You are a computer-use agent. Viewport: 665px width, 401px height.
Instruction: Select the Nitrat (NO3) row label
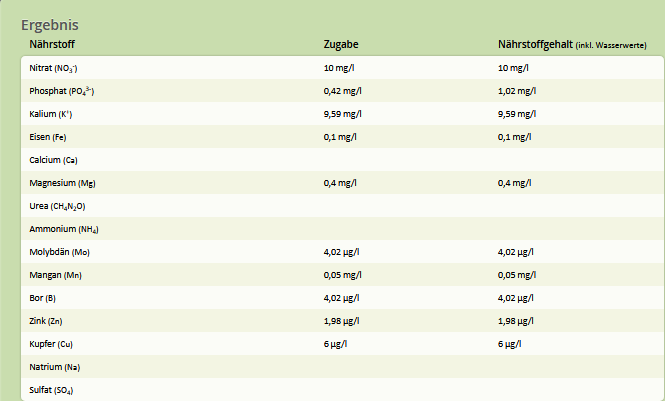pyautogui.click(x=53, y=68)
